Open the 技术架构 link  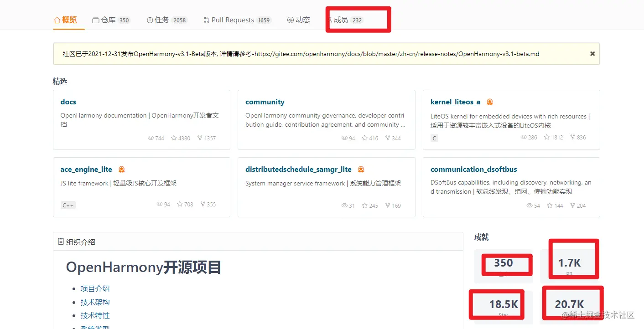point(95,302)
